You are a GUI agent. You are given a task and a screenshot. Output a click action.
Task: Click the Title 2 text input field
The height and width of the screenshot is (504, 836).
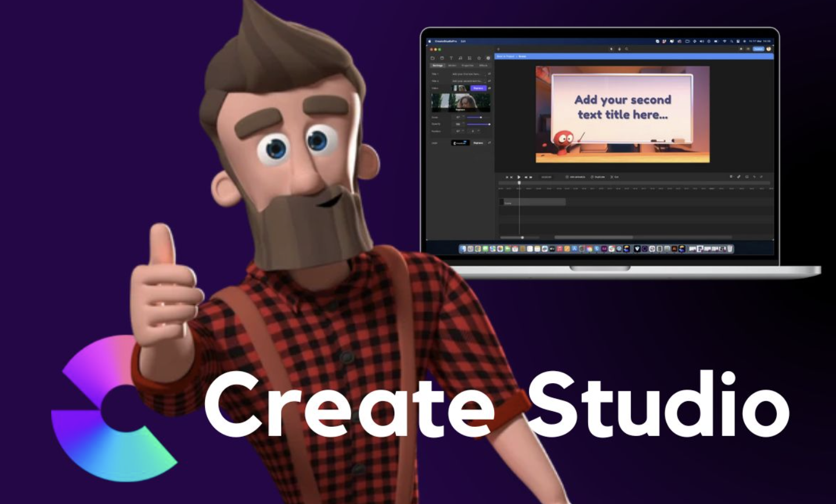point(468,81)
